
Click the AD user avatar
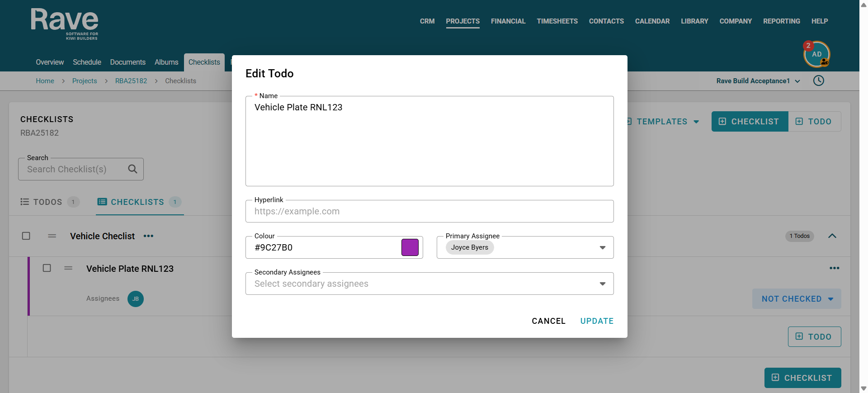tap(816, 54)
